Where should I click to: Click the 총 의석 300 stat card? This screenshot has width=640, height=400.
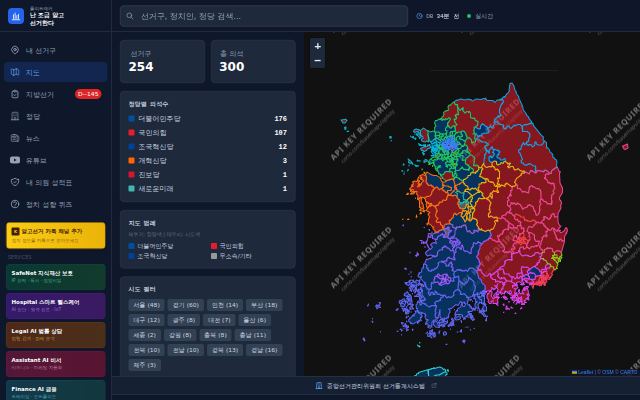pos(253,62)
